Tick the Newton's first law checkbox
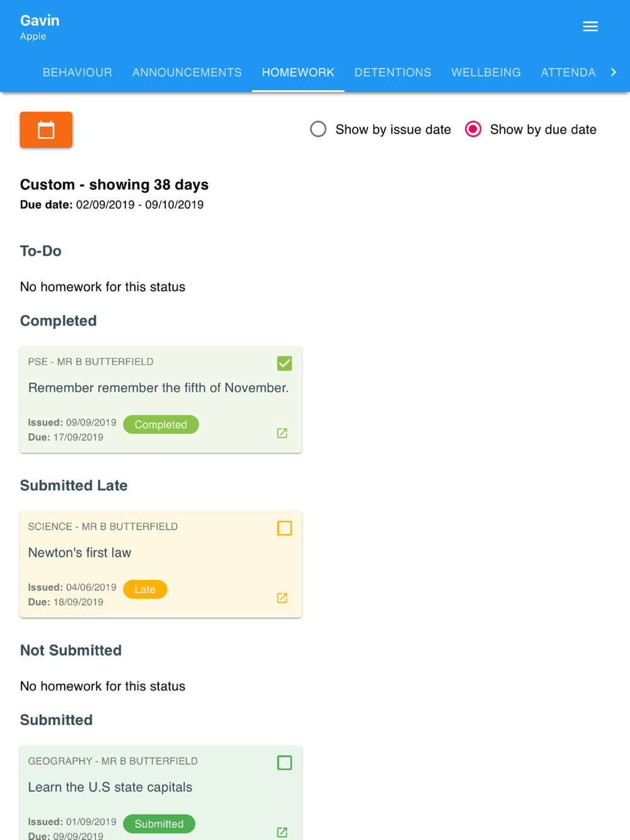 (x=285, y=528)
